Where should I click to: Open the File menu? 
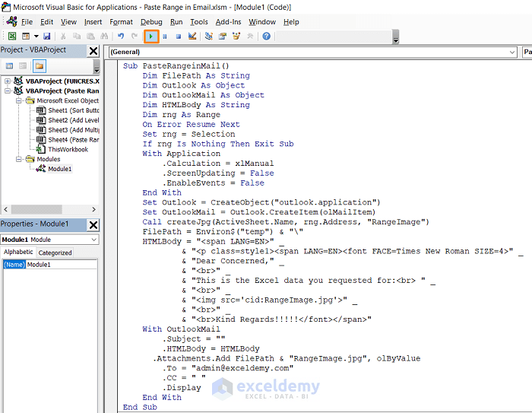tap(27, 22)
